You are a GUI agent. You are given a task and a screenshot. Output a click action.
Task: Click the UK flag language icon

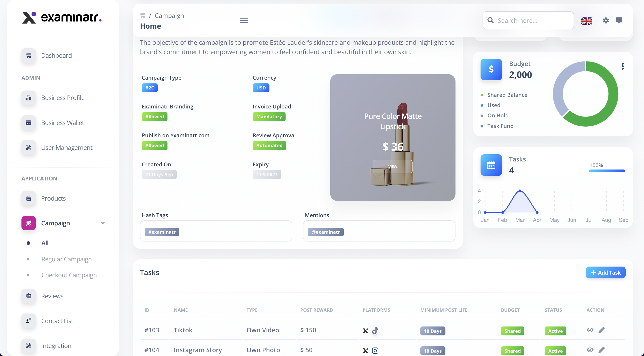pyautogui.click(x=587, y=21)
